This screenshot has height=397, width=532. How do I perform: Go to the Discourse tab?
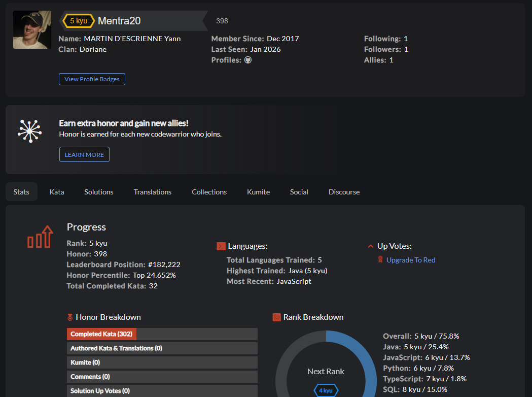pyautogui.click(x=344, y=192)
